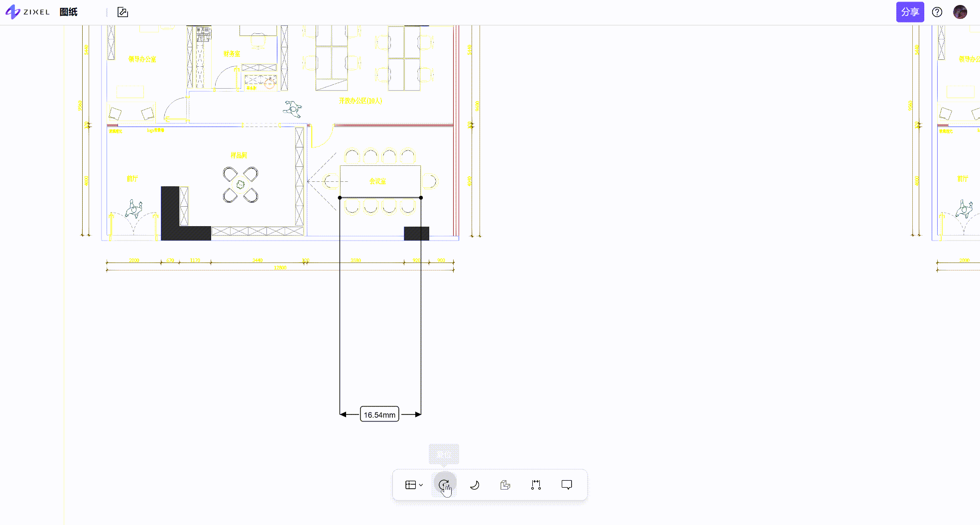
Task: Open the user avatar menu
Action: [960, 12]
